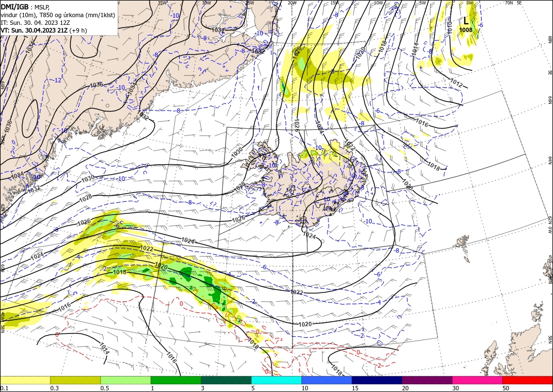Click the '20W' longitude label
This screenshot has height=392, width=553.
[292, 3]
